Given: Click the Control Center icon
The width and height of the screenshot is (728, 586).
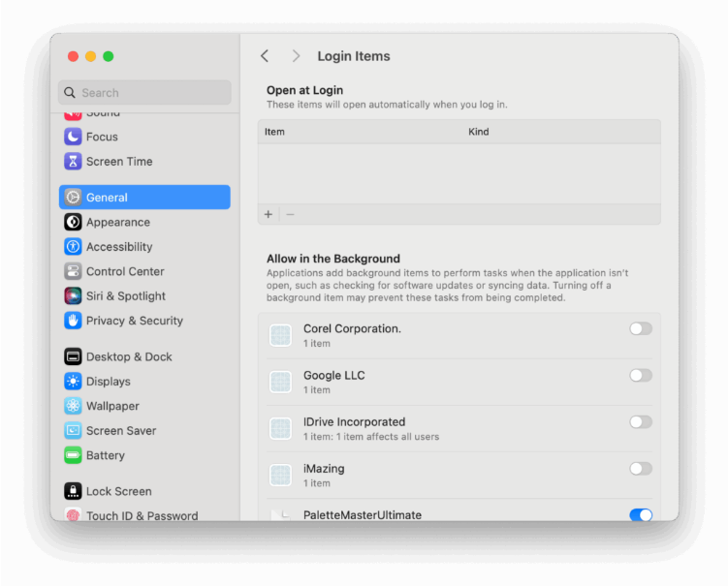Looking at the screenshot, I should (73, 271).
